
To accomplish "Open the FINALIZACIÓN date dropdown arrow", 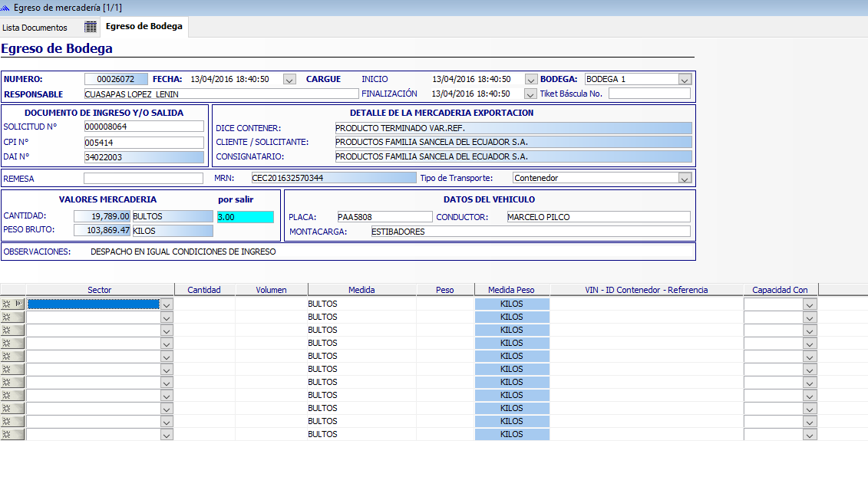I will coord(530,94).
